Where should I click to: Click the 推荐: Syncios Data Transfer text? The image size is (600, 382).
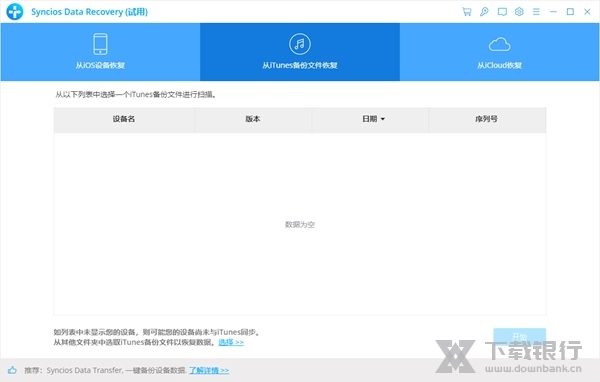106,370
